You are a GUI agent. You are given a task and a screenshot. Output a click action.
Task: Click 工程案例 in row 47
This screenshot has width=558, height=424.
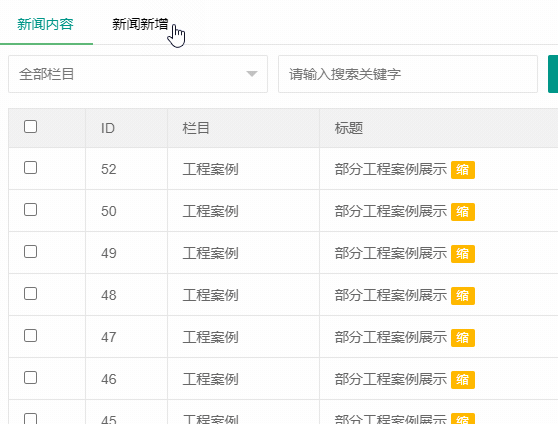[210, 337]
